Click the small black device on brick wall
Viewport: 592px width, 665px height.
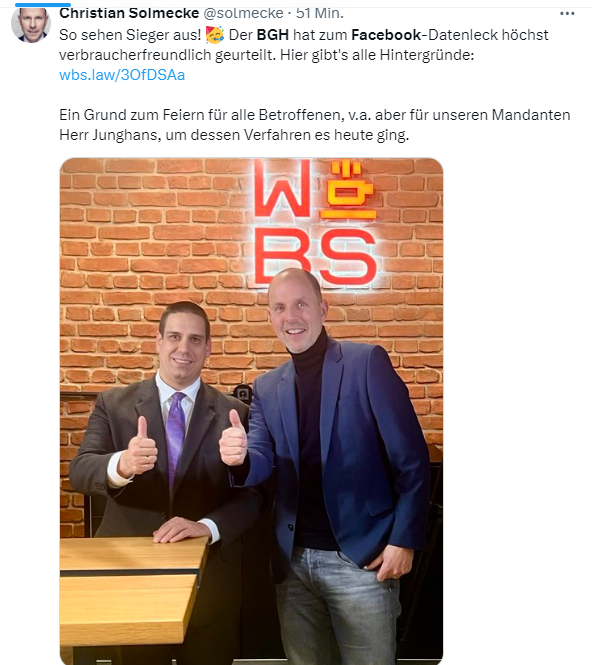(x=243, y=394)
